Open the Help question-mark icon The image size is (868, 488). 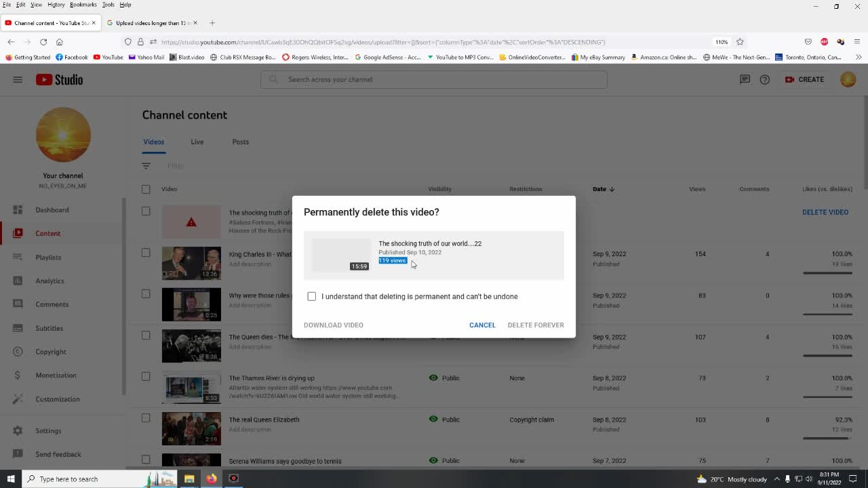[765, 79]
